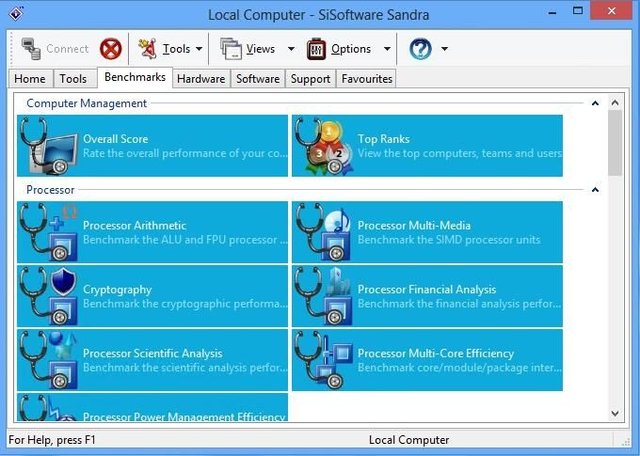This screenshot has width=640, height=456.
Task: Close the SiSoftware Sandra window
Action: [x=611, y=11]
